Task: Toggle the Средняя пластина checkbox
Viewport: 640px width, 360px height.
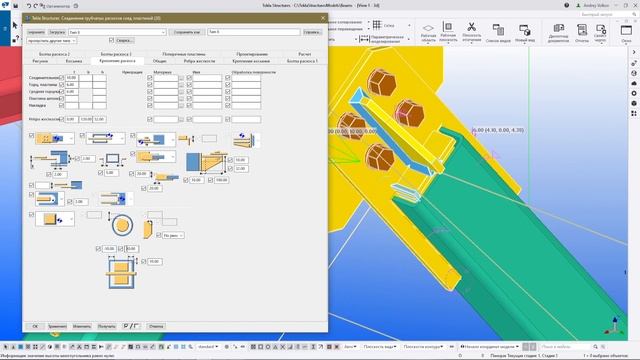Action: coord(62,91)
